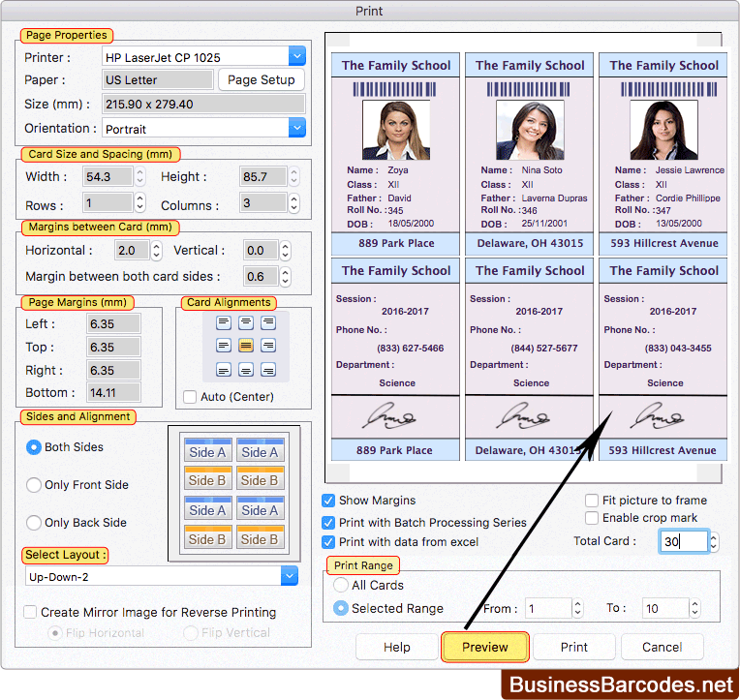Click the Horizontal margin stepper

click(157, 251)
